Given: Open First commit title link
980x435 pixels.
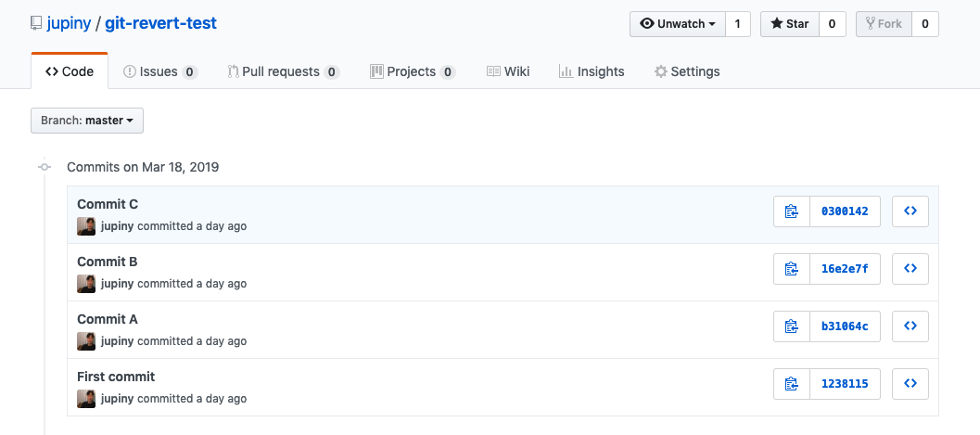Looking at the screenshot, I should pos(116,377).
